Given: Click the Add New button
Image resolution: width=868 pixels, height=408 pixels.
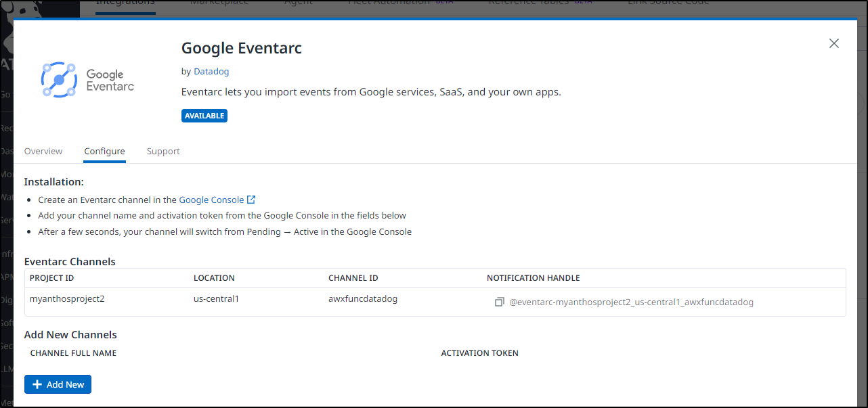Looking at the screenshot, I should pyautogui.click(x=58, y=384).
